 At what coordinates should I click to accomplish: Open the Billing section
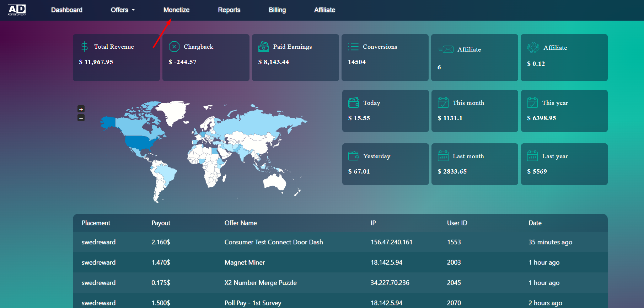[277, 10]
